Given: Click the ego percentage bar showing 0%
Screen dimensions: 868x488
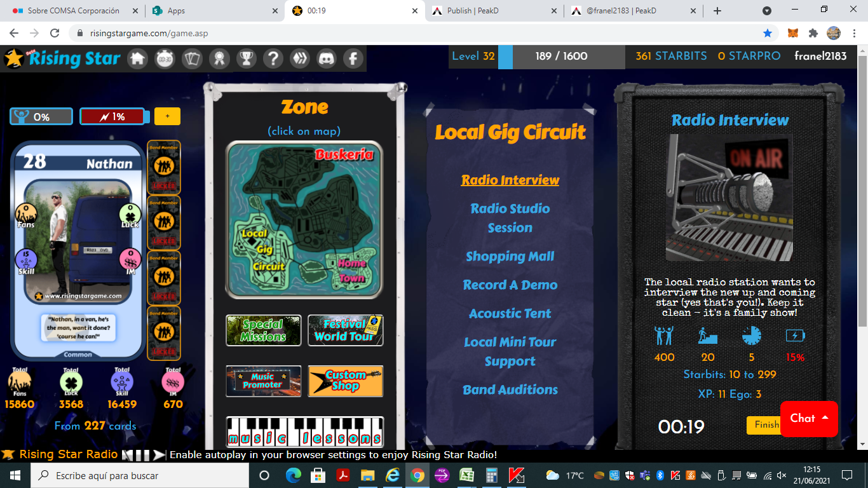Looking at the screenshot, I should 41,117.
